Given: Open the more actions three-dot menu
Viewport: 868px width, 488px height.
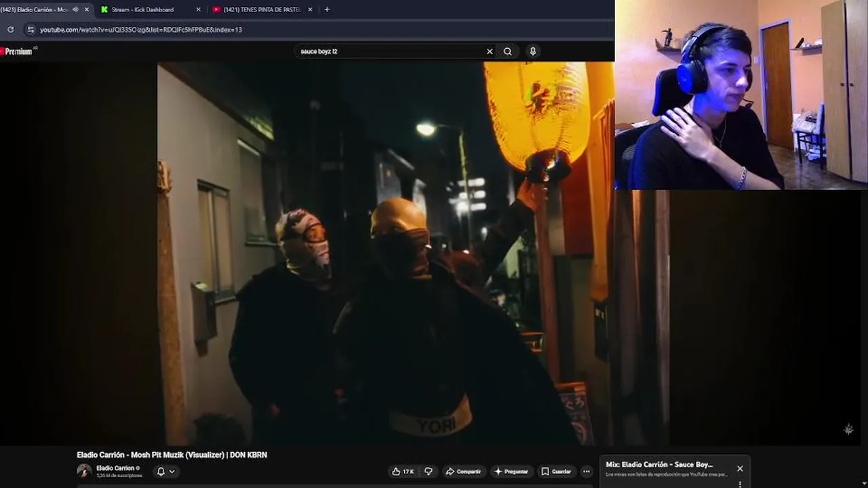Looking at the screenshot, I should click(x=587, y=472).
